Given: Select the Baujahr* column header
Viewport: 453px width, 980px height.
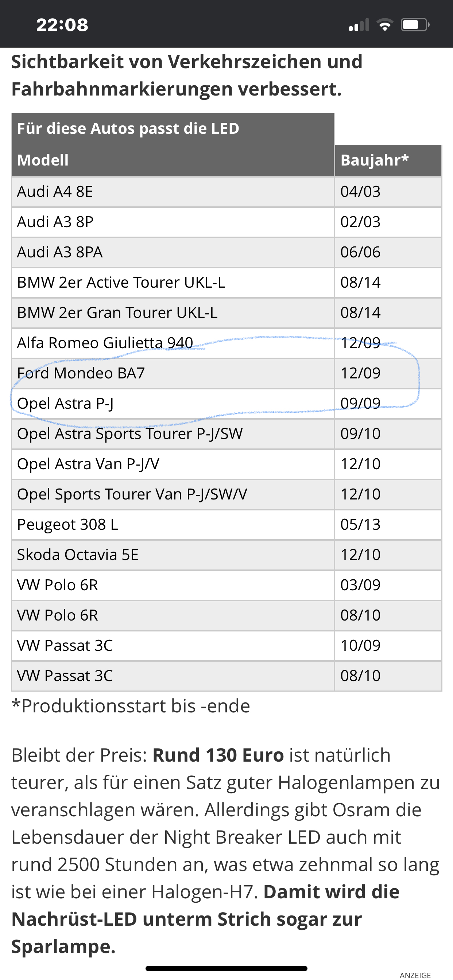Looking at the screenshot, I should (x=375, y=160).
